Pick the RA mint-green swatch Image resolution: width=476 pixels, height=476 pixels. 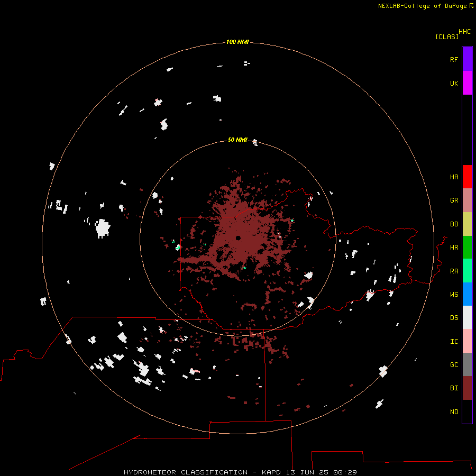467,271
